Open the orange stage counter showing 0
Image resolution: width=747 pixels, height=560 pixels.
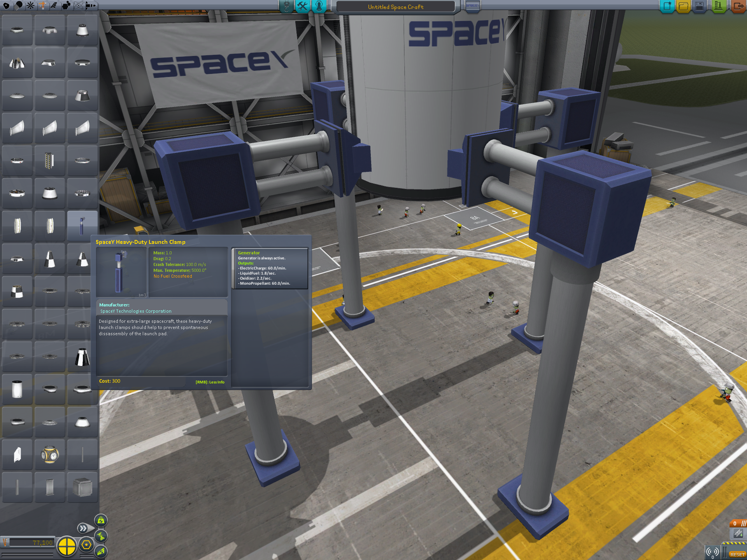click(x=738, y=523)
